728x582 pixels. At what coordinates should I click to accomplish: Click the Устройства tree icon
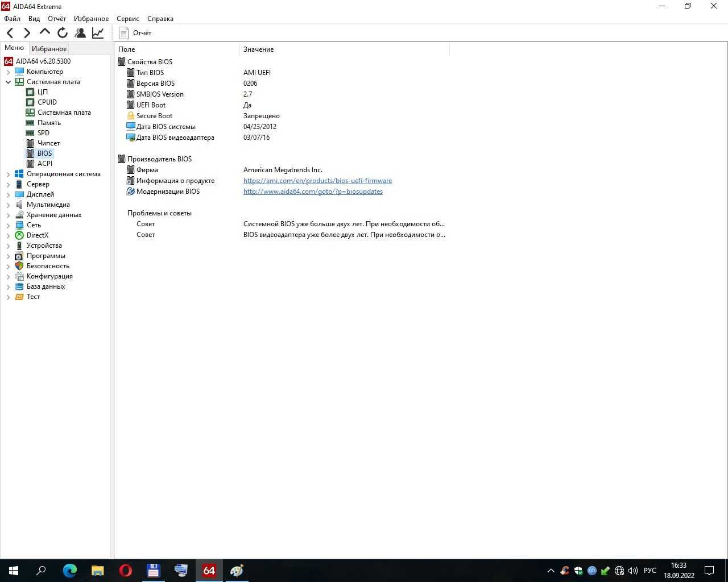pos(19,246)
